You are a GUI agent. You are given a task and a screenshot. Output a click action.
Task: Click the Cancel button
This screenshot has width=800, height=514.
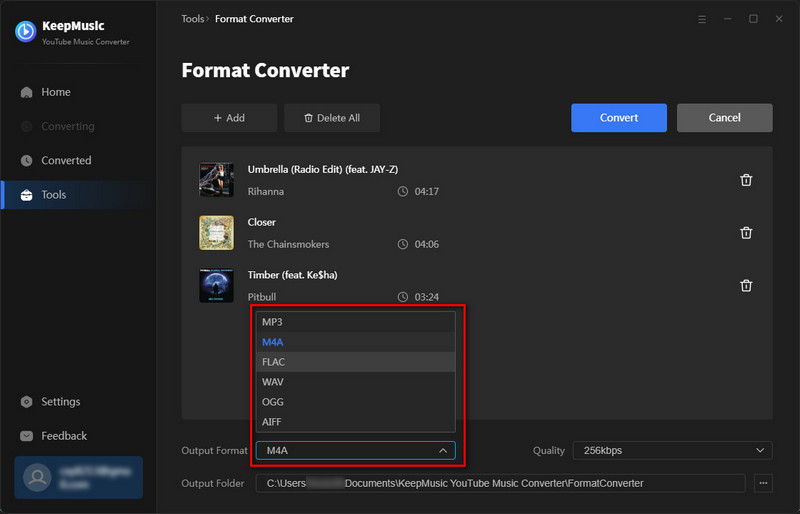coord(724,118)
